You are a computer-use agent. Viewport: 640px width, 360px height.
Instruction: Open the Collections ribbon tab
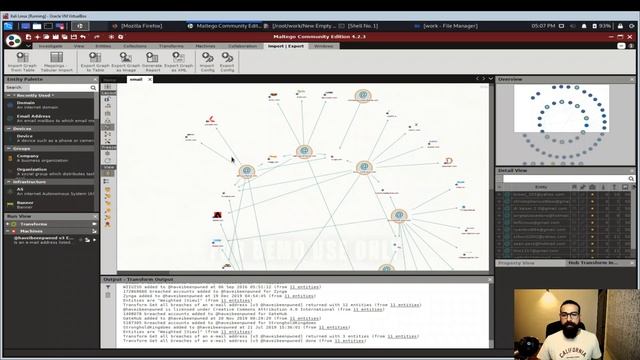[x=135, y=46]
